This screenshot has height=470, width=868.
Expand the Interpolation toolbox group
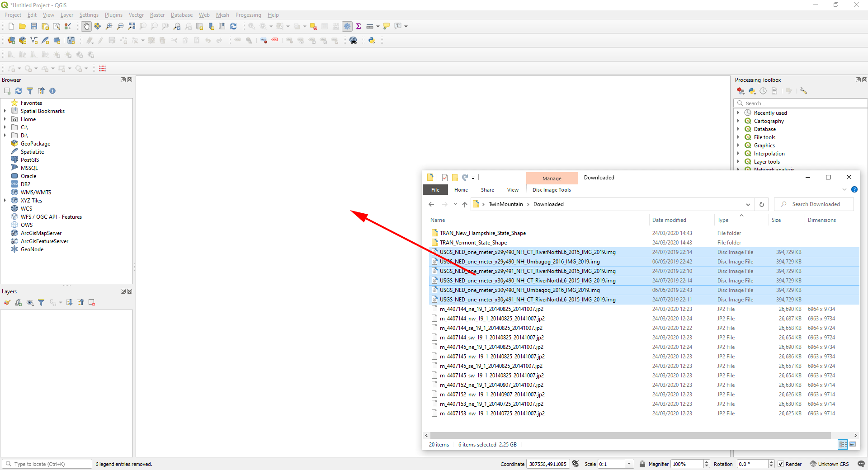738,153
